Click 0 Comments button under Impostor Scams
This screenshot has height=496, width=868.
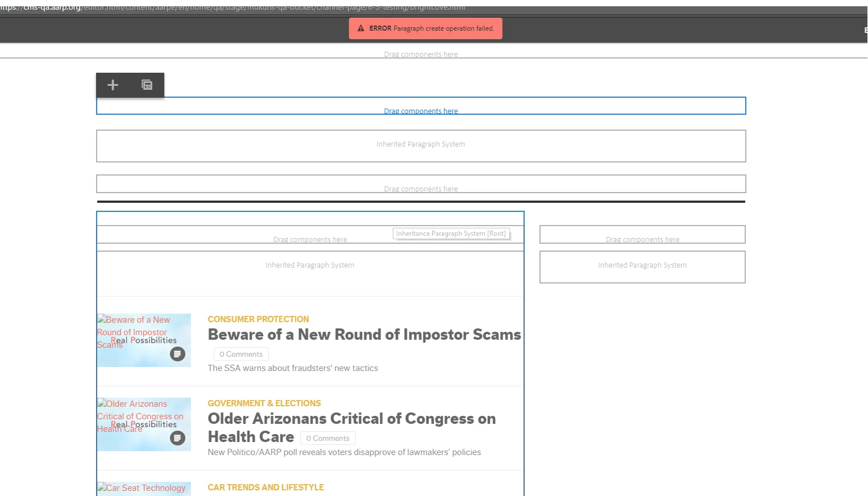tap(241, 354)
